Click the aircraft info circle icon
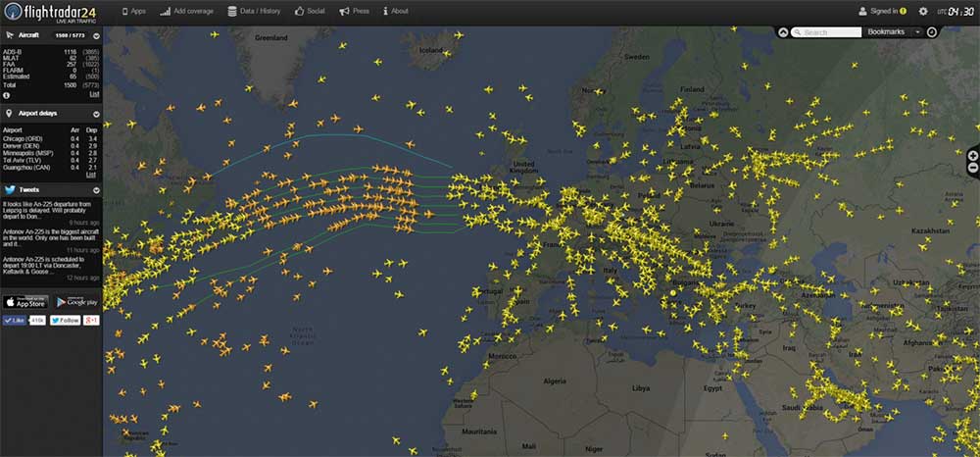Screen dimensions: 980x457 tap(9, 95)
